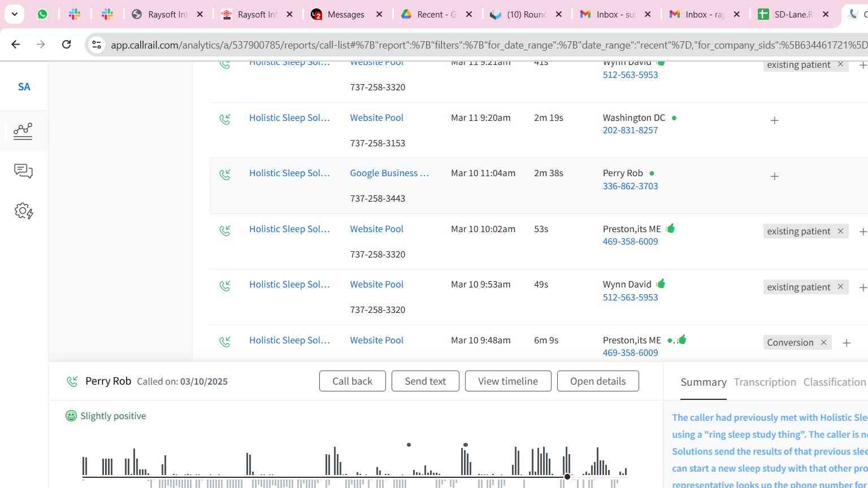Remove existing patient tag from Mar 10 9:53am call
Screen dimensions: 868x488
(x=840, y=286)
